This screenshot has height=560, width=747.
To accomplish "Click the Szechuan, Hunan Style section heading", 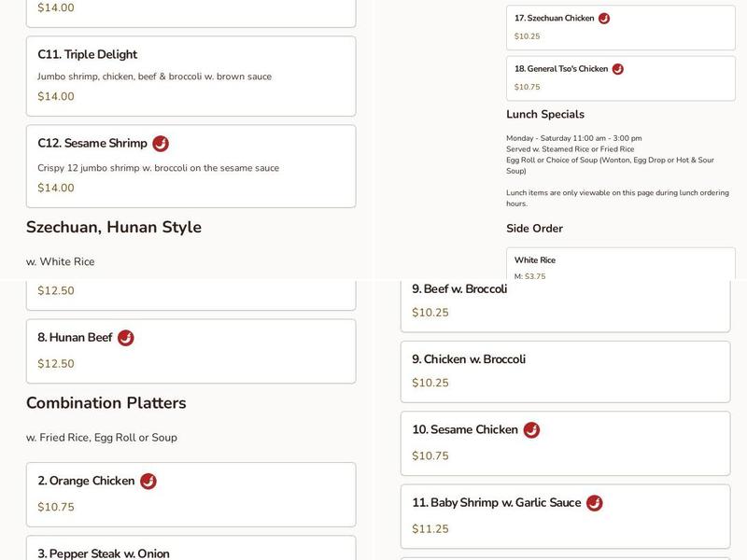I will coord(114,228).
